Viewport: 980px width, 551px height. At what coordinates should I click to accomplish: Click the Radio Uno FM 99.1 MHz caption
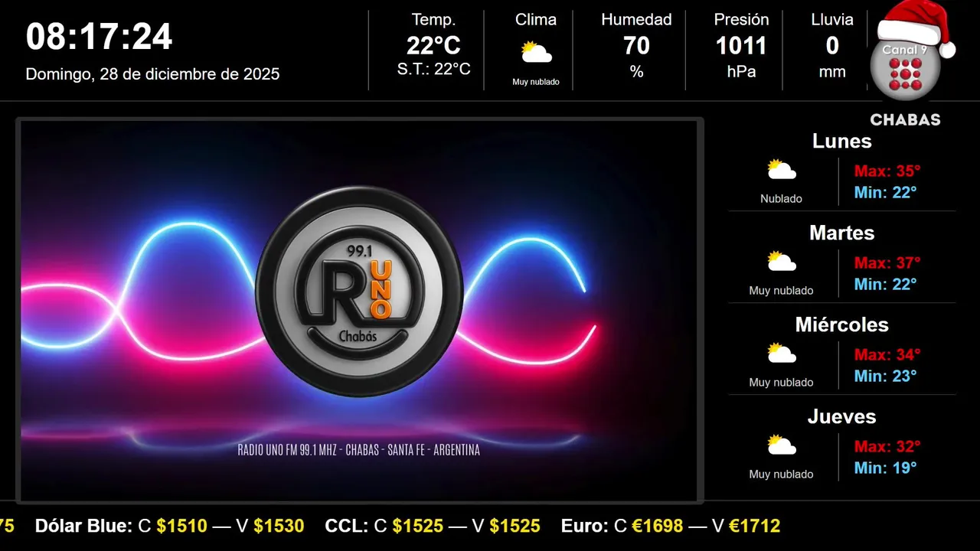click(359, 450)
